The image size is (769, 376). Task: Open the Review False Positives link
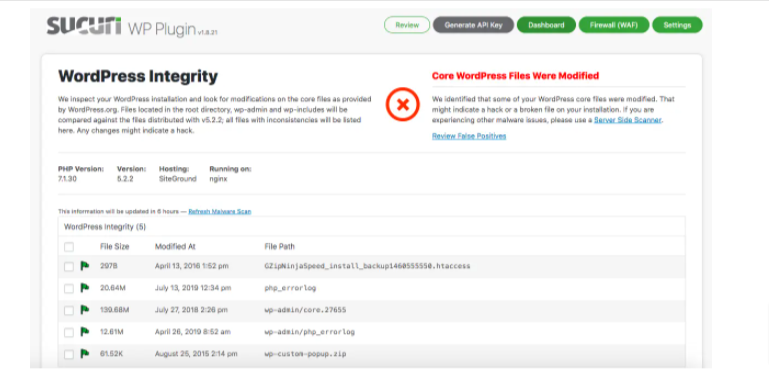coord(469,136)
